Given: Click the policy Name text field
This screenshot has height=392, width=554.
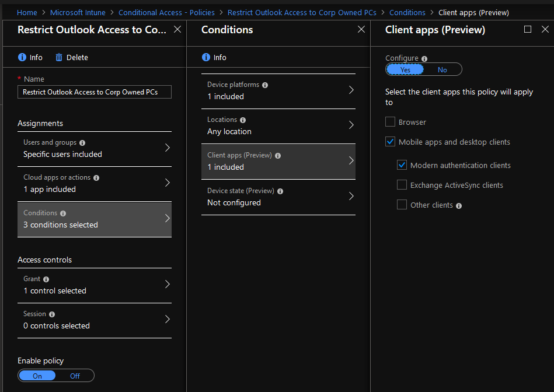Looking at the screenshot, I should tap(95, 92).
